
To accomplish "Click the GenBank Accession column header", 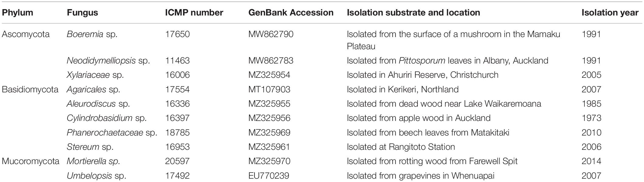I will pyautogui.click(x=291, y=12).
